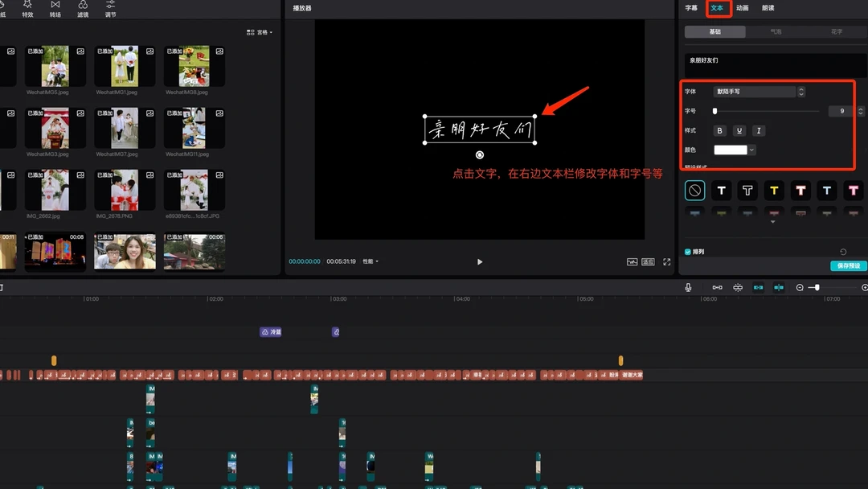This screenshot has height=489, width=868.
Task: Toggle the linkage icon in timeline toolbar
Action: click(x=759, y=287)
